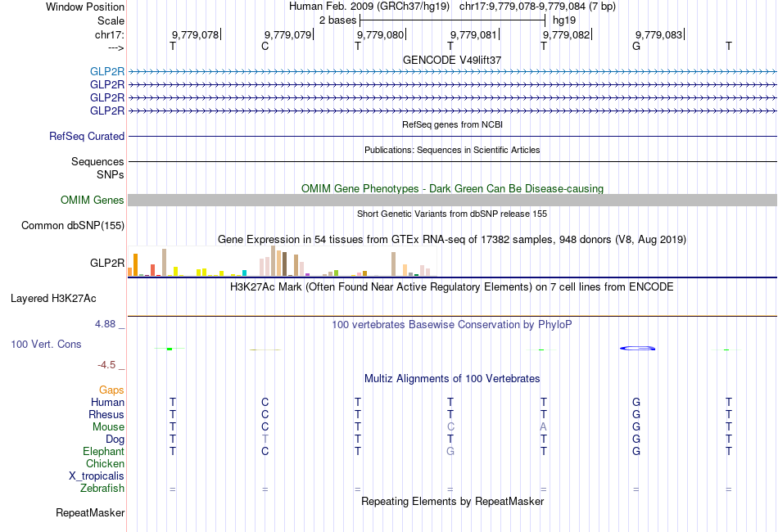Click the GTEx GLP2R expression bar chart
Viewport: 778px width, 532px height.
[282, 261]
